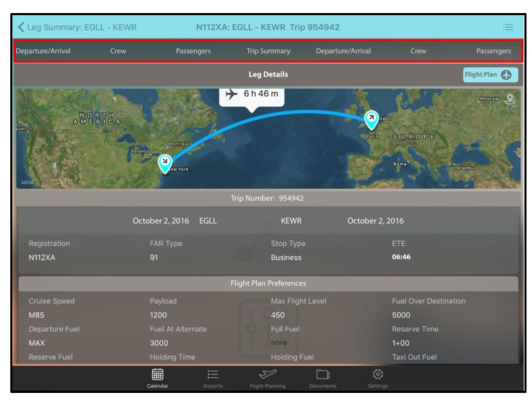The image size is (532, 406).
Task: Open the list menu icon in header
Action: 507,27
